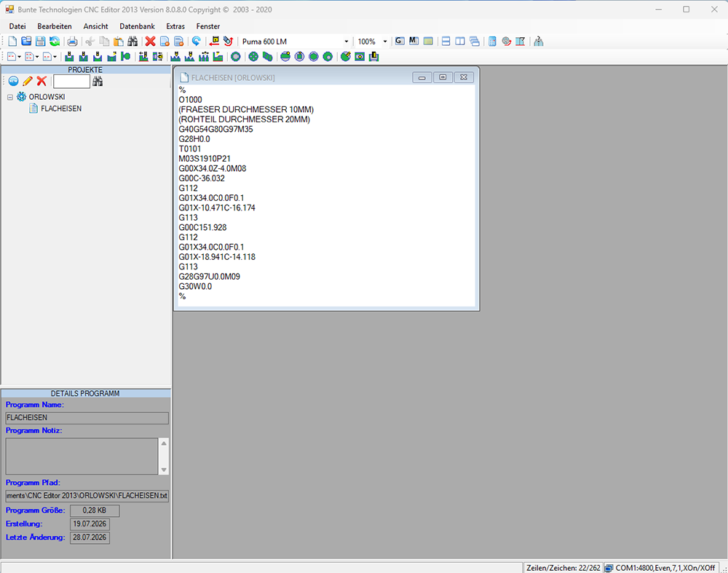Screen dimensions: 728x573
Task: Click the M code list icon
Action: [414, 41]
